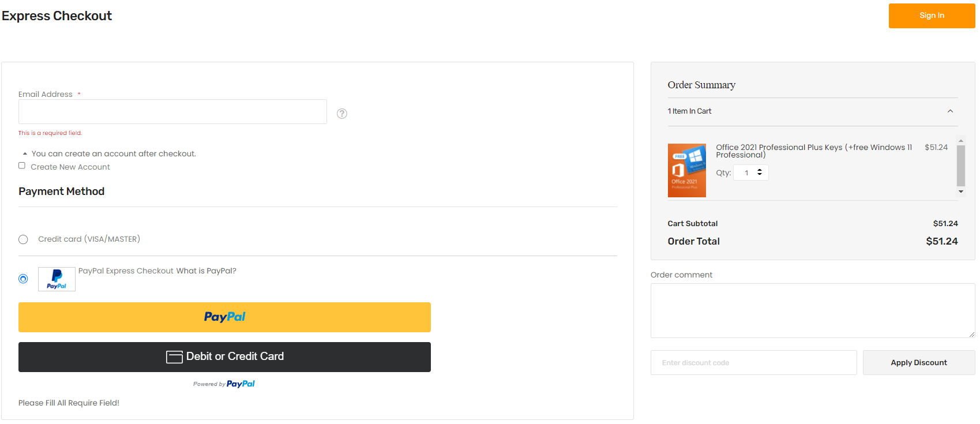Collapse the 1 Item In Cart chevron
The width and height of the screenshot is (980, 424).
pos(950,111)
